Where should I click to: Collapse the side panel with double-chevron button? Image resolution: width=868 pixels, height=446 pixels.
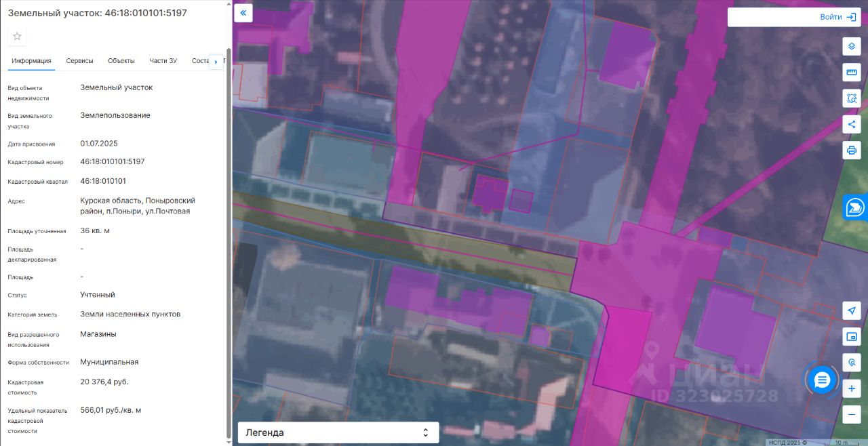pyautogui.click(x=243, y=13)
